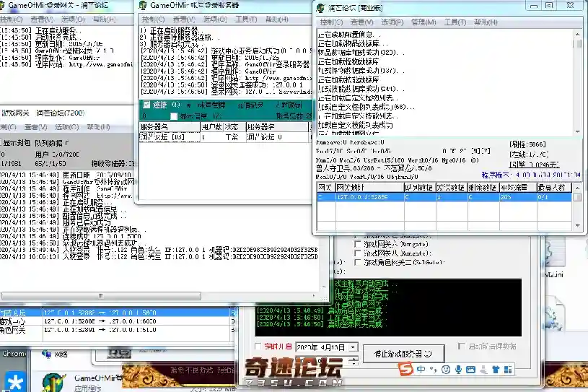Open the IME toolbox grid icon
Viewport: 588px width, 392px height.
[x=508, y=370]
